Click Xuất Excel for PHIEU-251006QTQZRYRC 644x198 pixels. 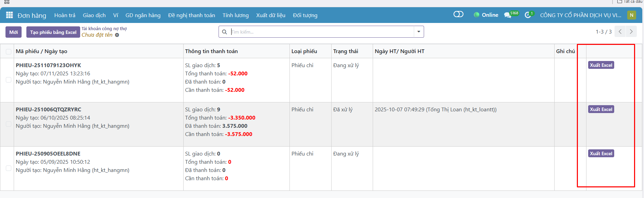pyautogui.click(x=601, y=109)
